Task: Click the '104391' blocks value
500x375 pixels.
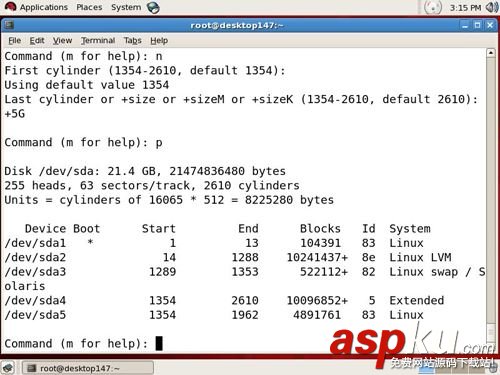Action: (x=320, y=243)
